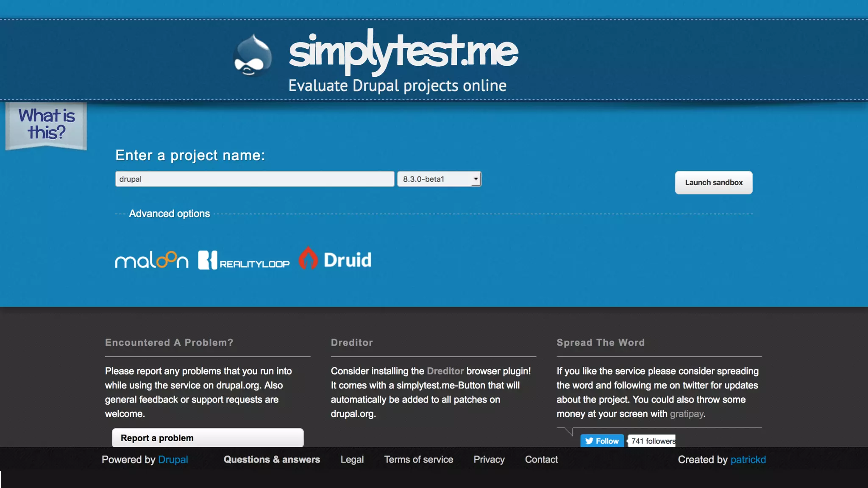868x488 pixels.
Task: Click the 'Evaluate Drupal projects online' tagline
Action: click(x=398, y=86)
